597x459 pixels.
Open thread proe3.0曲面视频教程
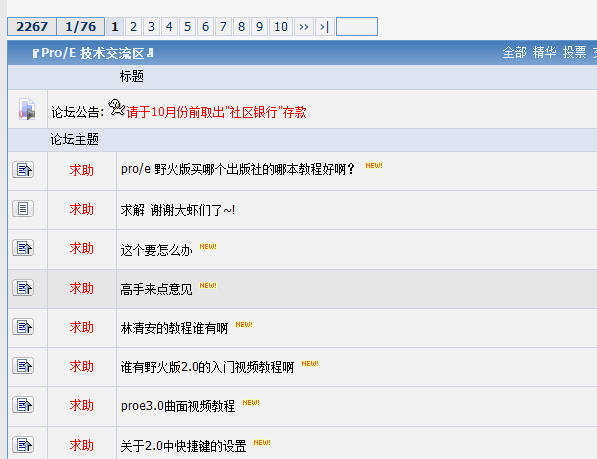coord(178,406)
